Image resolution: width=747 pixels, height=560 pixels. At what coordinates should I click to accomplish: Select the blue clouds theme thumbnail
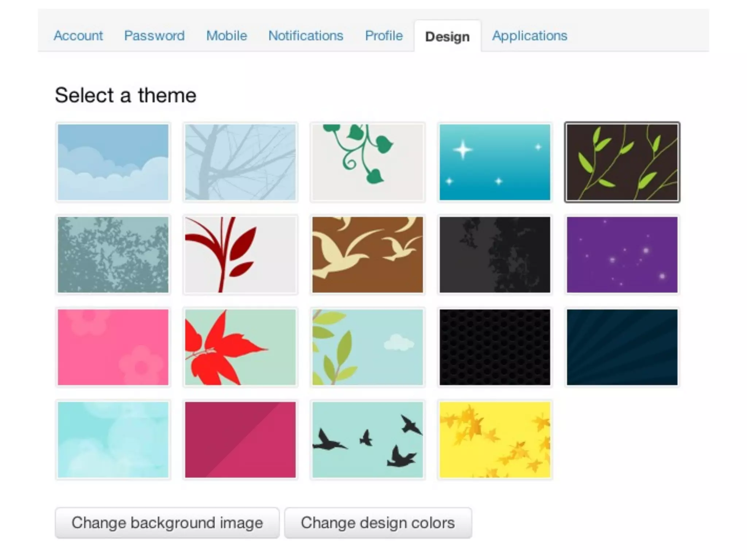pyautogui.click(x=113, y=162)
